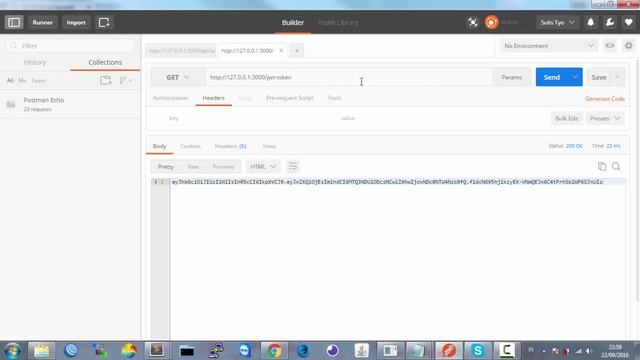Open the Collections sidebar tab
Image resolution: width=640 pixels, height=360 pixels.
point(105,62)
